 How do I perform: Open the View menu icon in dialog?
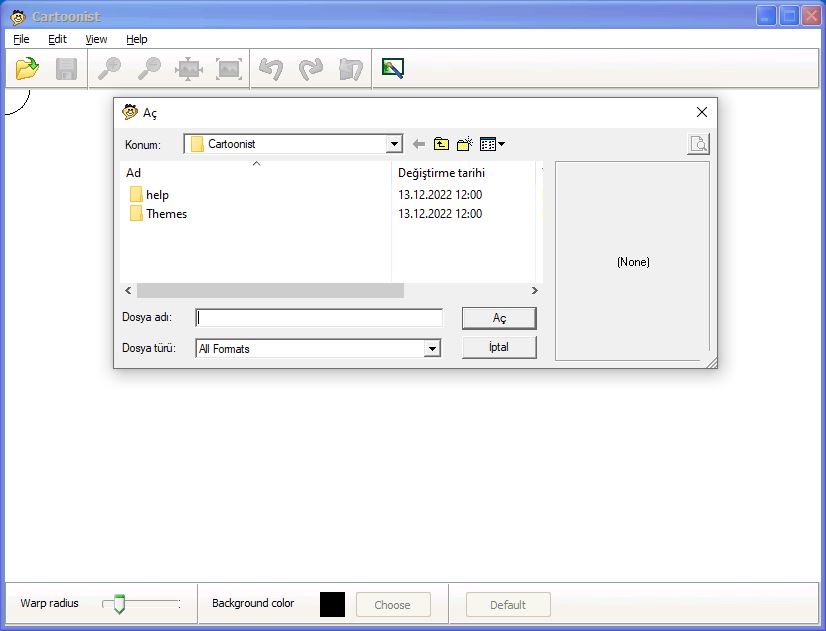coord(492,144)
